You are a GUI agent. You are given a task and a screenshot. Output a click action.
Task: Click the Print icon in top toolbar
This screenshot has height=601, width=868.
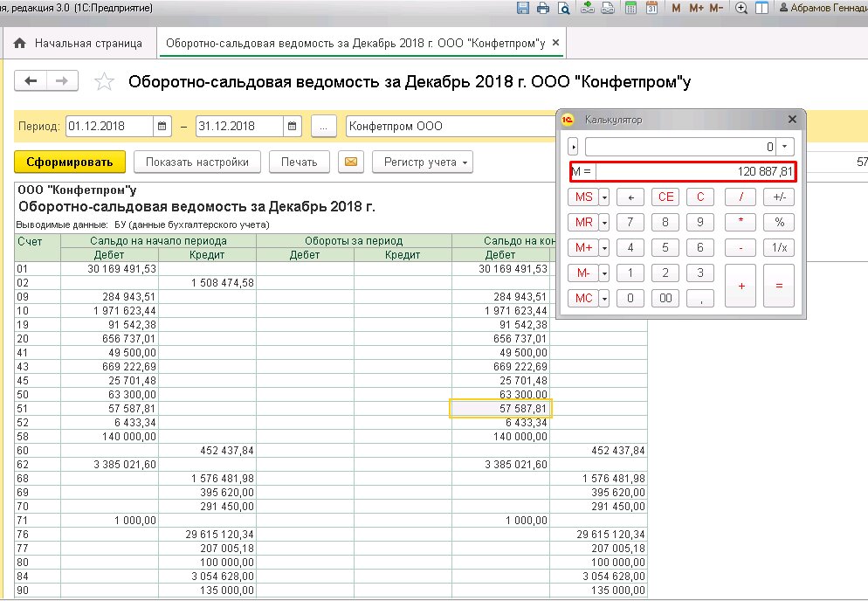(543, 8)
